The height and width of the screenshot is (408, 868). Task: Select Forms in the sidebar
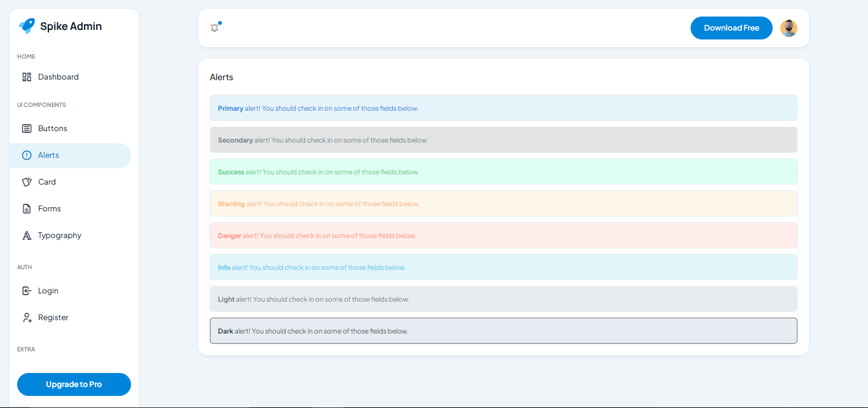pyautogui.click(x=50, y=209)
